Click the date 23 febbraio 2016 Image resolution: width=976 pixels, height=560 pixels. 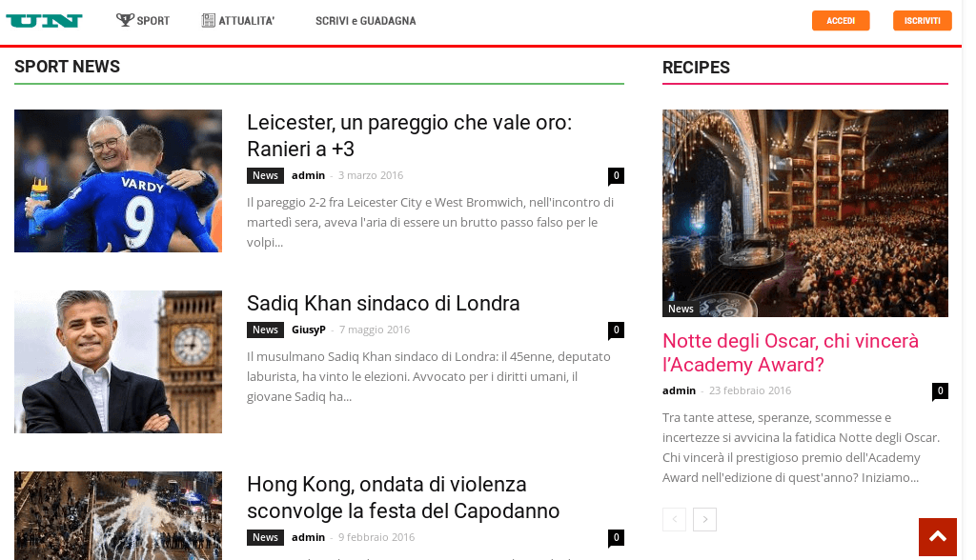tap(750, 390)
